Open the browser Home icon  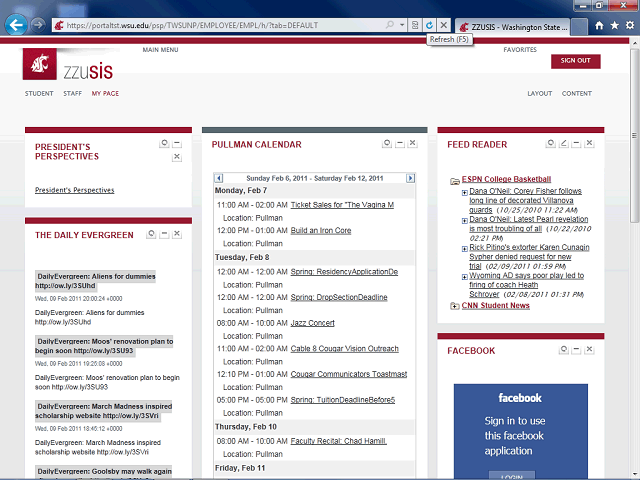599,26
